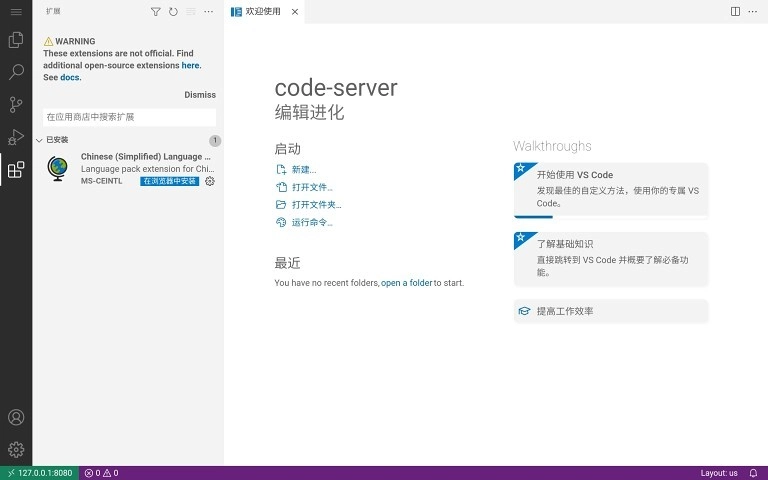Open extensions panel more actions menu
Viewport: 768px width, 480px height.
pyautogui.click(x=208, y=12)
